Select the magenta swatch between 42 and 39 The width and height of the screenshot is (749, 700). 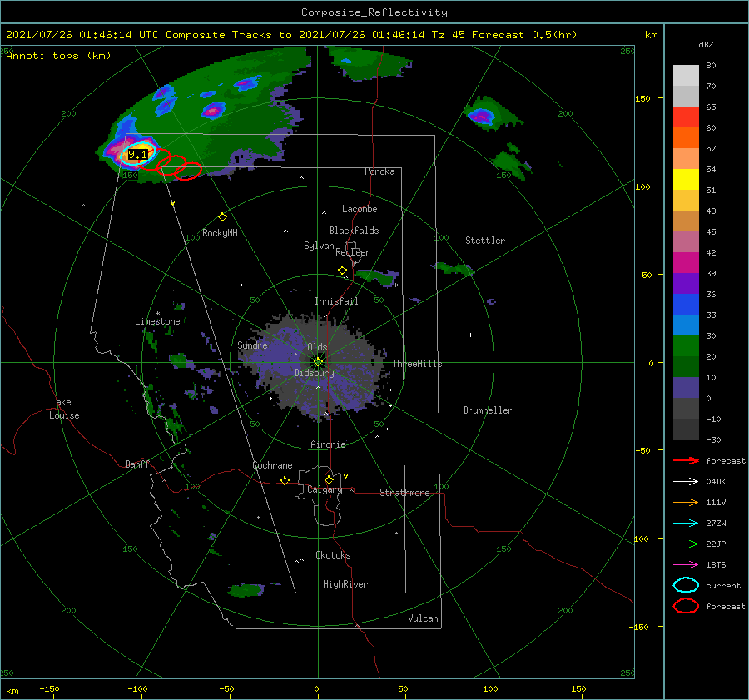pos(686,263)
